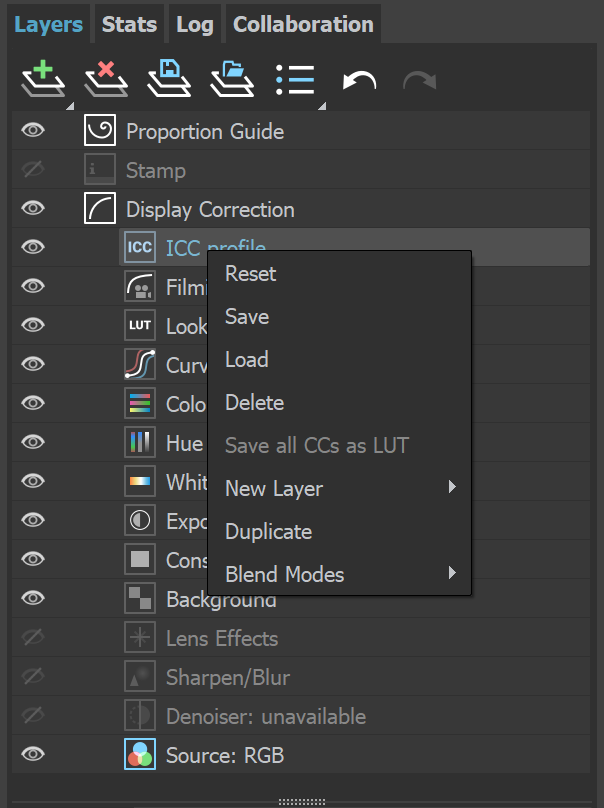Select the Source: RGB layer name
Viewport: 604px width, 808px height.
(x=225, y=755)
